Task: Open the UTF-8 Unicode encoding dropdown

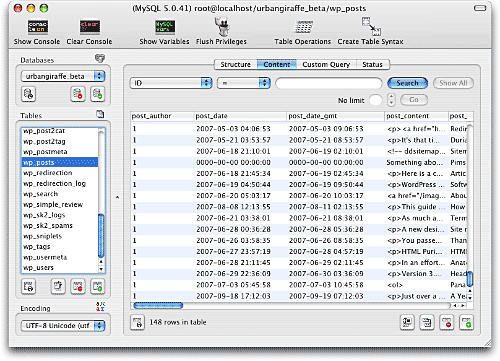Action: point(63,325)
